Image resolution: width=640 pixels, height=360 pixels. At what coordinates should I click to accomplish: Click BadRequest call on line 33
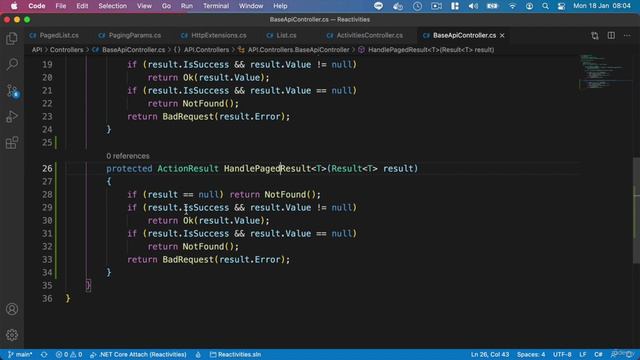(x=188, y=260)
